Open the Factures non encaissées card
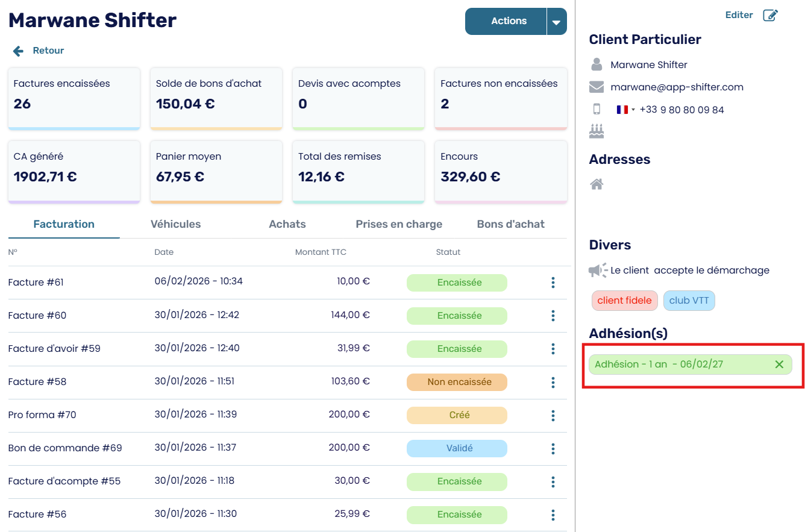Viewport: 805px width, 532px height. click(x=501, y=99)
